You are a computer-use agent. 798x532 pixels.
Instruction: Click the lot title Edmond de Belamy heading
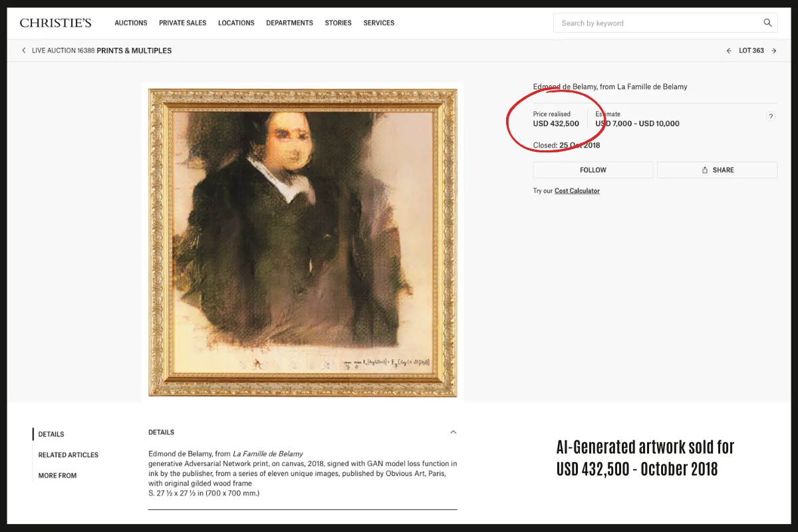[610, 86]
